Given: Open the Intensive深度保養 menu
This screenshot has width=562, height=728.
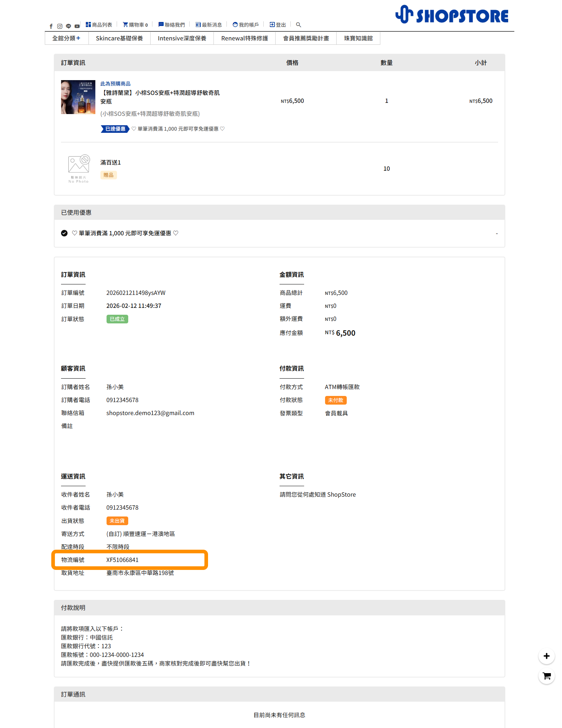Looking at the screenshot, I should point(182,38).
